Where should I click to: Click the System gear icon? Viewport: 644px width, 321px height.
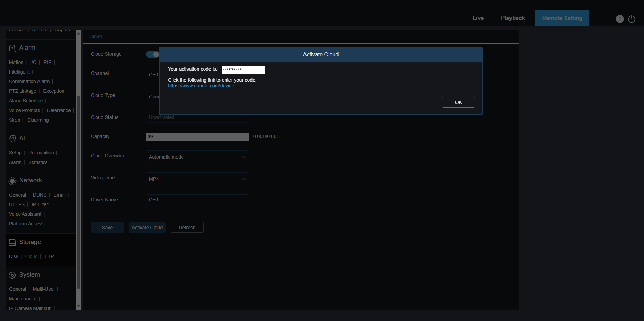pos(12,275)
